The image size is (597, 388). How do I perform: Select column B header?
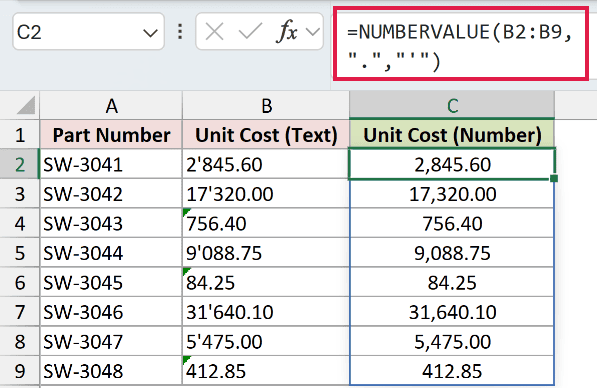pyautogui.click(x=266, y=105)
